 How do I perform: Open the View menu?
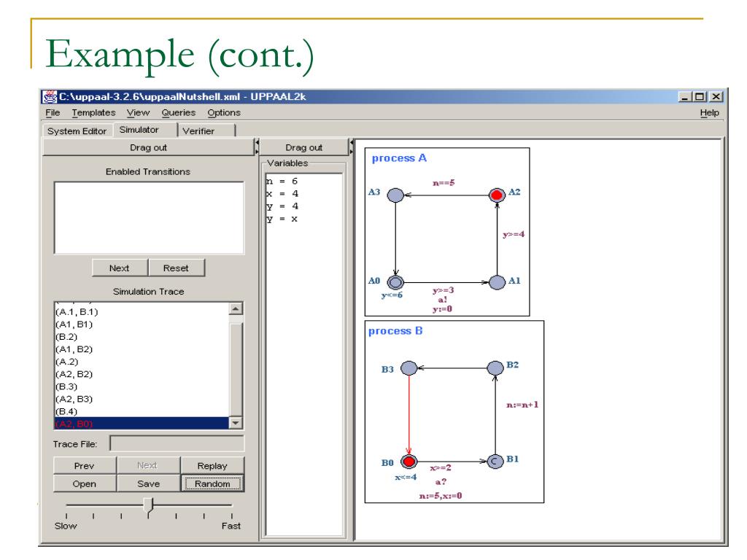[x=138, y=113]
